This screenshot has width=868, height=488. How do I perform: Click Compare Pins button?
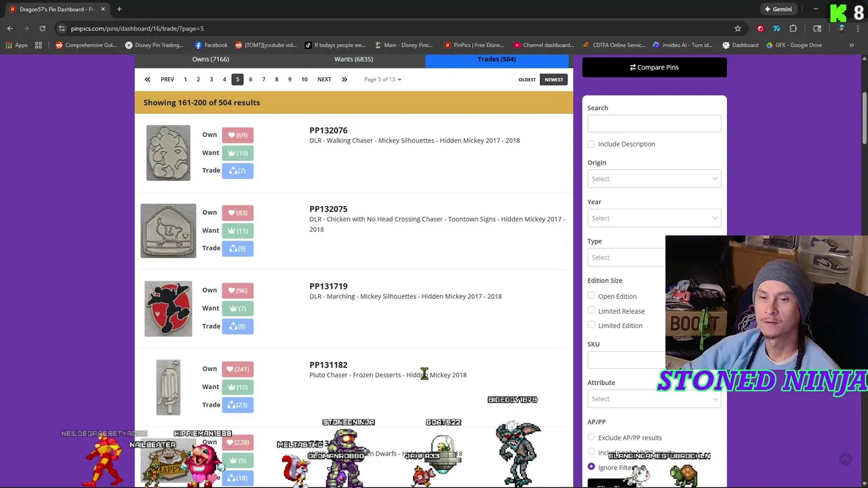pos(654,67)
